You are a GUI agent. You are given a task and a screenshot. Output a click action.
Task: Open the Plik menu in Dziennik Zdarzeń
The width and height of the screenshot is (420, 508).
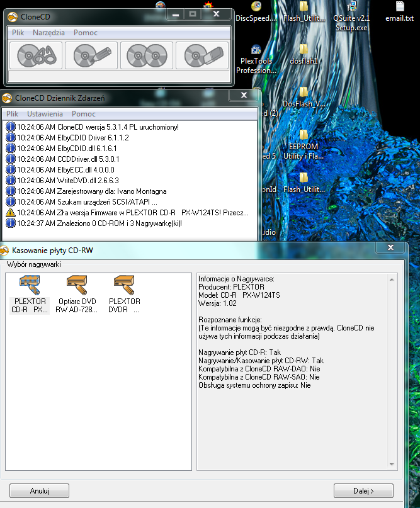pos(13,114)
